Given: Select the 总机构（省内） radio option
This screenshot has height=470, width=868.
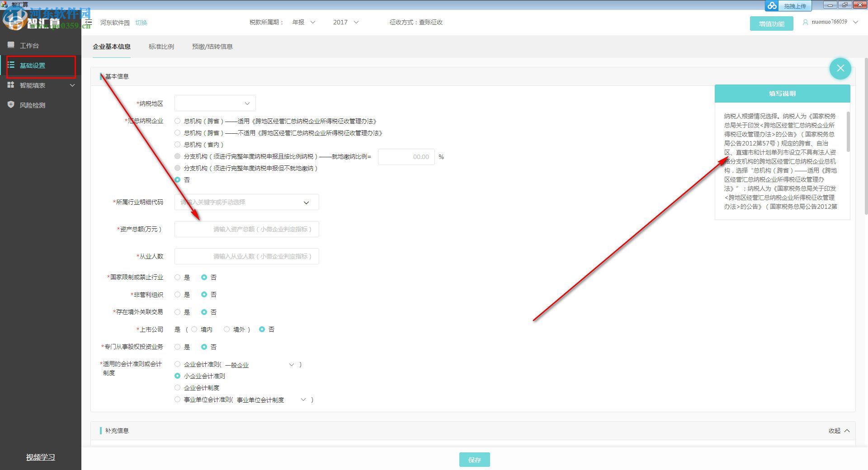Looking at the screenshot, I should click(177, 144).
